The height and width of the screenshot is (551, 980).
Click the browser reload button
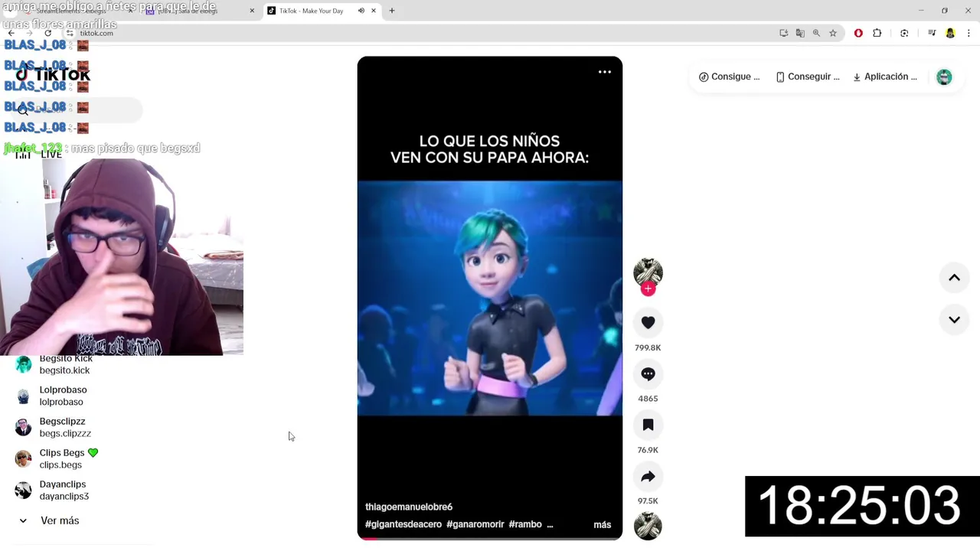pyautogui.click(x=47, y=33)
